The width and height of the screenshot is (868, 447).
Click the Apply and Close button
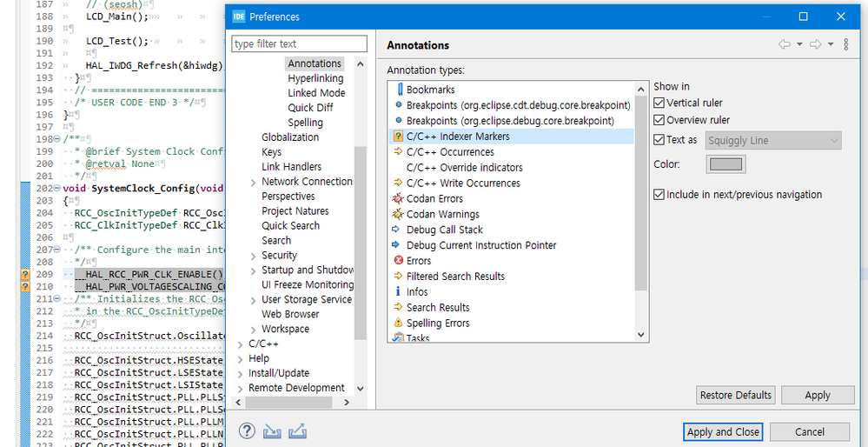tap(723, 432)
